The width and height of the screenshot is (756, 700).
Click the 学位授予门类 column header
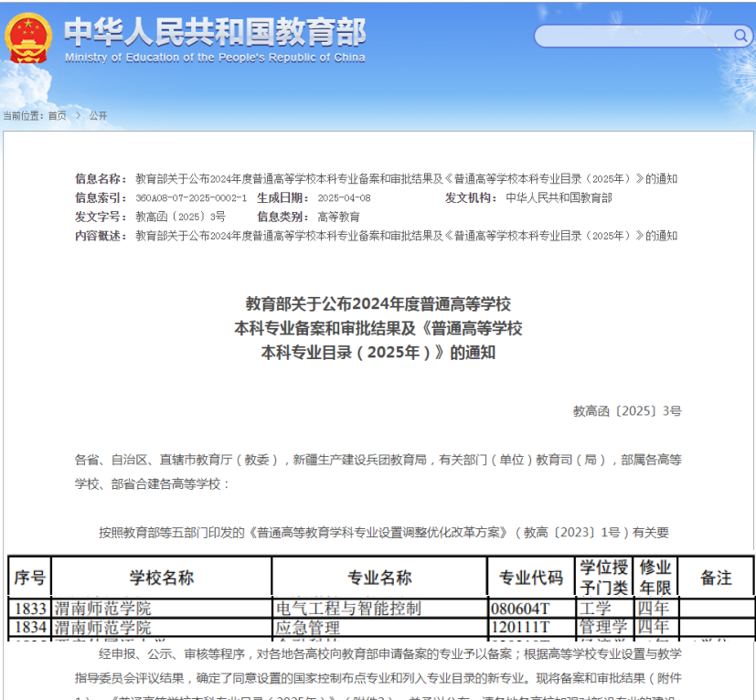(603, 578)
